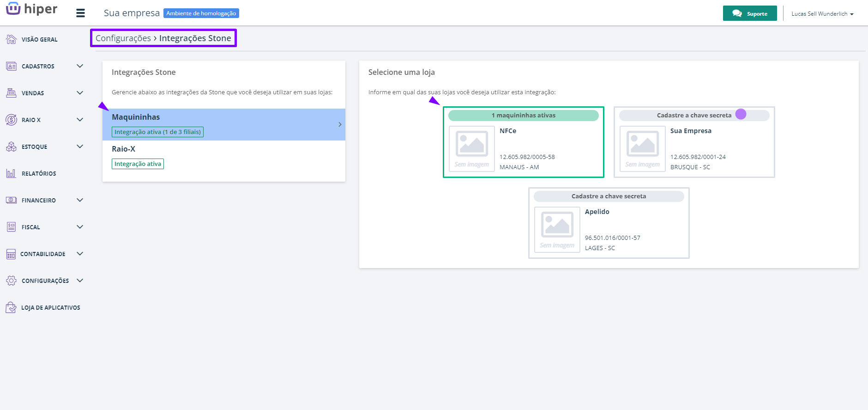Click the Ambiente de homologação badge
Screen dimensions: 868x410
click(x=201, y=13)
